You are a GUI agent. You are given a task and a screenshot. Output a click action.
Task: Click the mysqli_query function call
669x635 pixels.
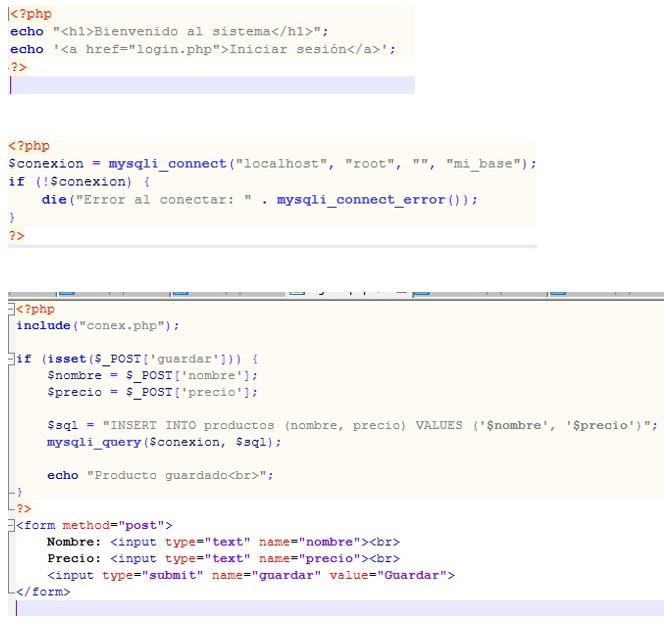point(94,441)
